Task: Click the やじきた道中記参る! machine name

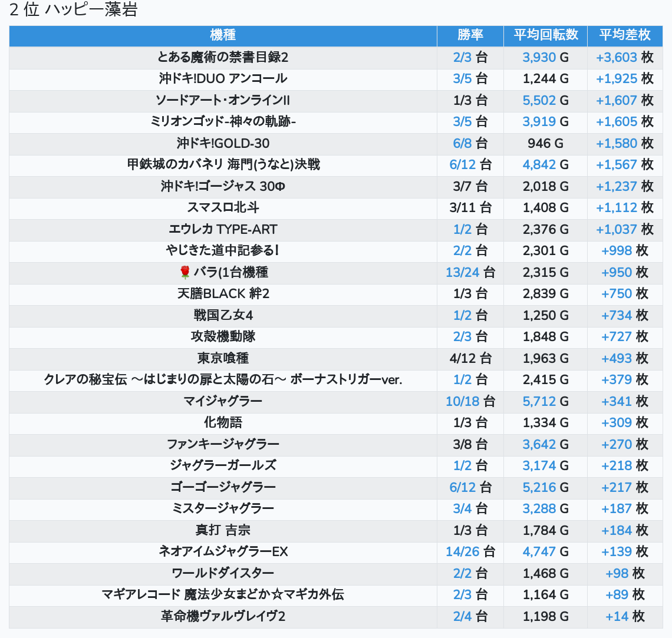Action: click(x=223, y=250)
